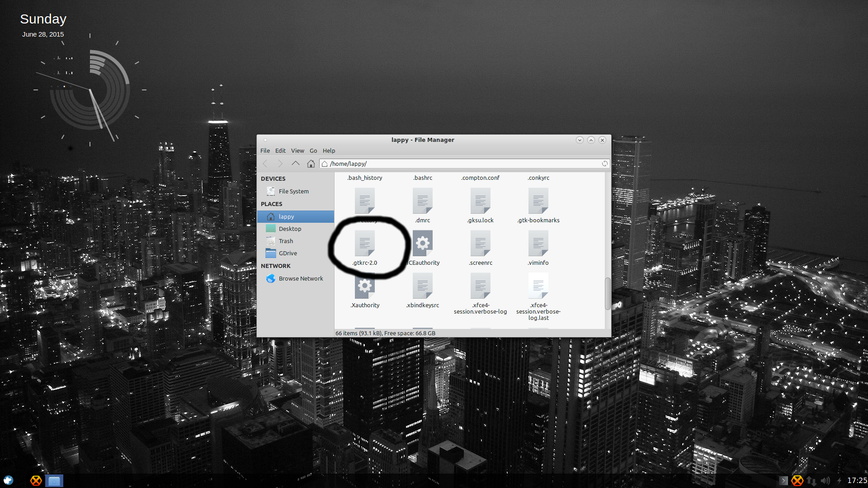This screenshot has width=868, height=488.
Task: Click the File Manager taskbar window button
Action: tap(54, 481)
